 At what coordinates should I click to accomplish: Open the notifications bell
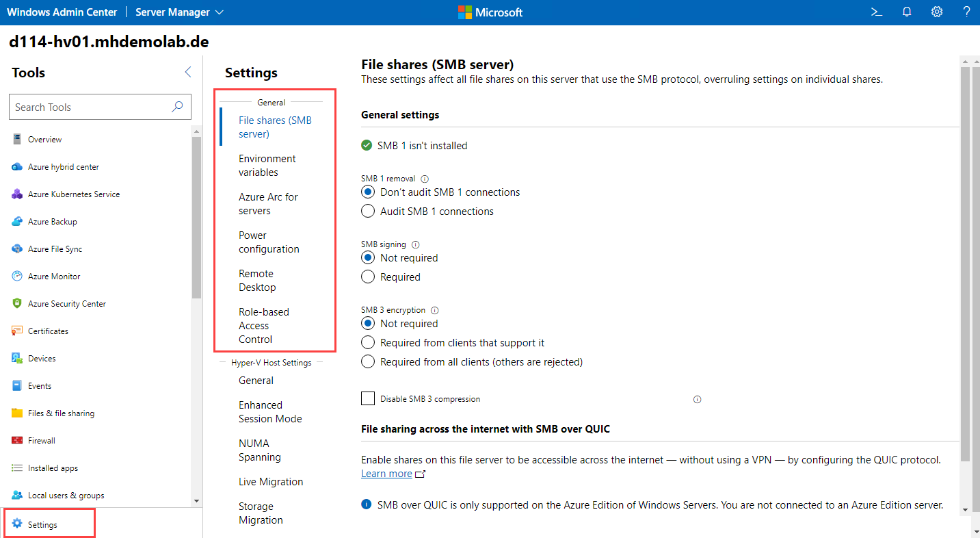pos(907,12)
